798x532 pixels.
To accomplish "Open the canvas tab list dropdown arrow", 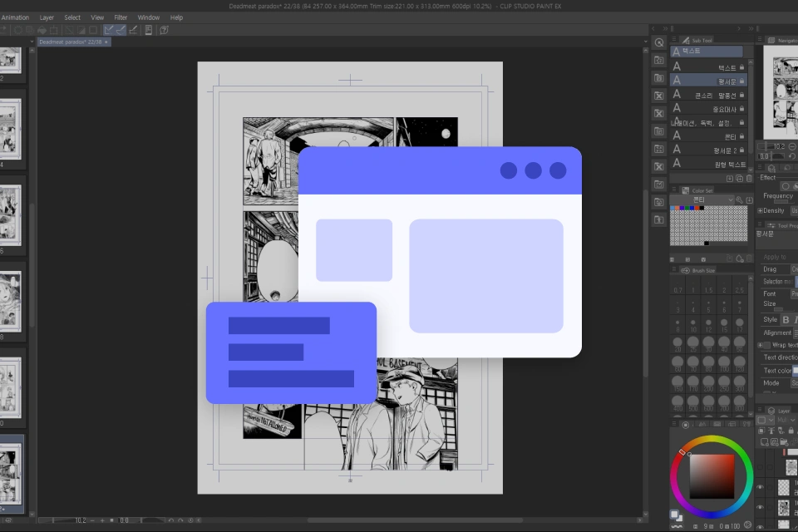I will 645,42.
